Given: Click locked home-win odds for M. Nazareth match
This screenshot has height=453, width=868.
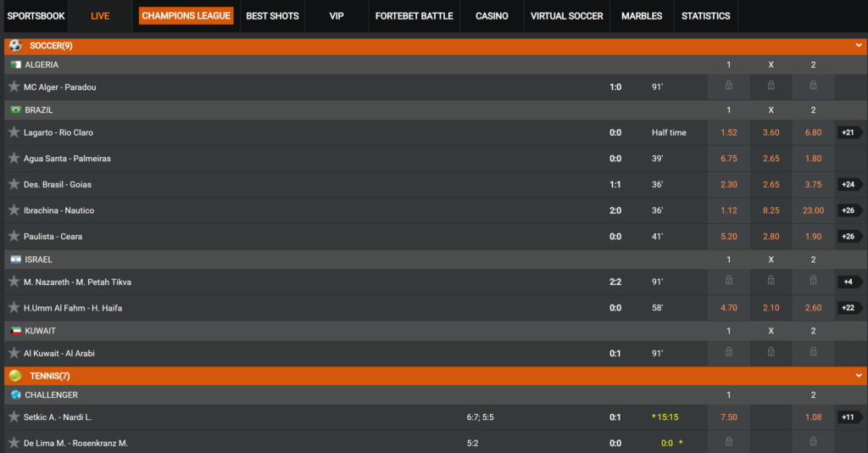Looking at the screenshot, I should click(x=728, y=281).
